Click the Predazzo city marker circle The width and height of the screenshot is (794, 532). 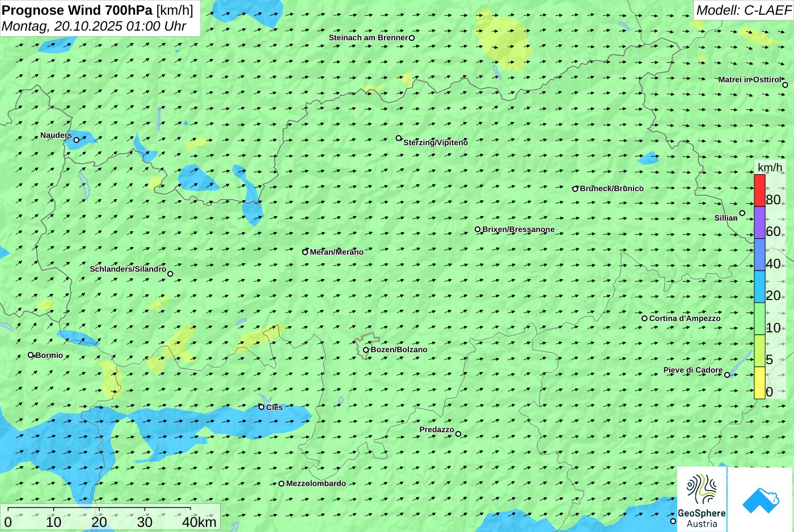(x=458, y=434)
